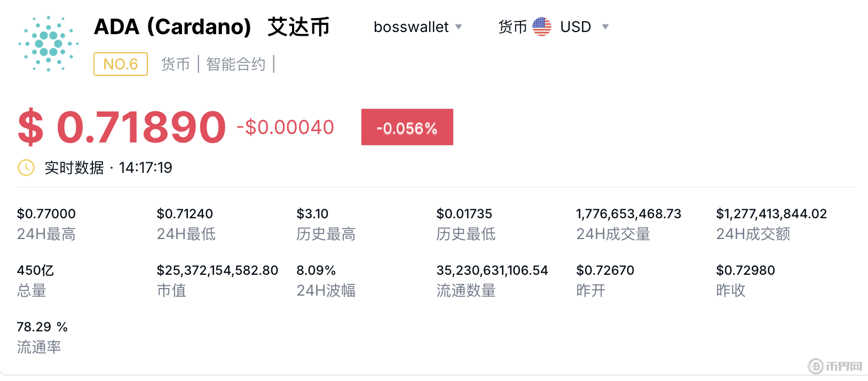Click the 历史最高 $3.10 stat
The height and width of the screenshot is (381, 868).
click(313, 213)
